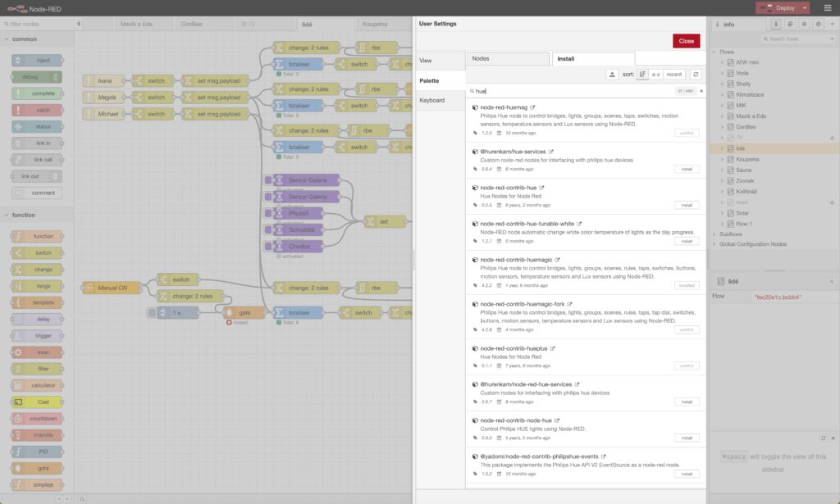Viewport: 840px width, 504px height.
Task: Open the View settings section
Action: (441, 61)
